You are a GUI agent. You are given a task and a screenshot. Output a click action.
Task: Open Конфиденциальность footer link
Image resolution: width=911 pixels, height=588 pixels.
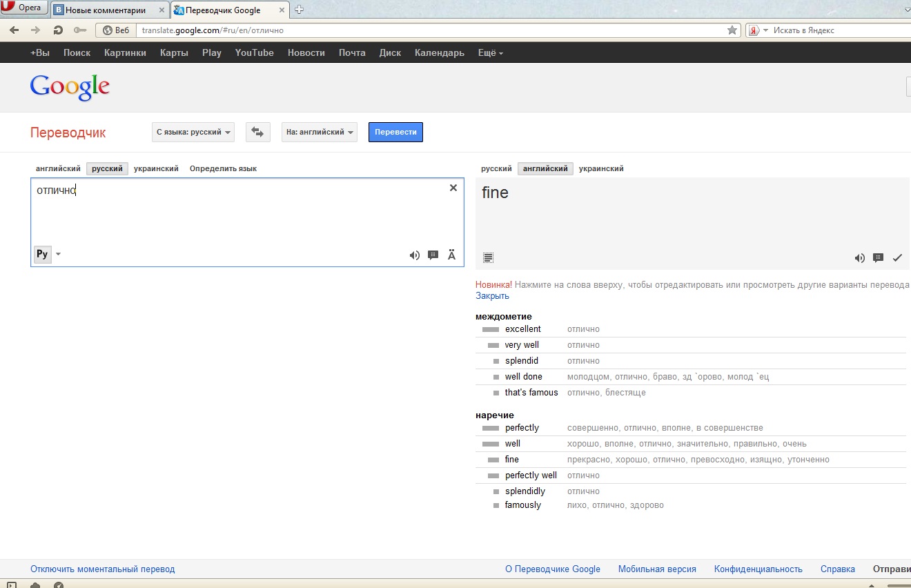758,569
